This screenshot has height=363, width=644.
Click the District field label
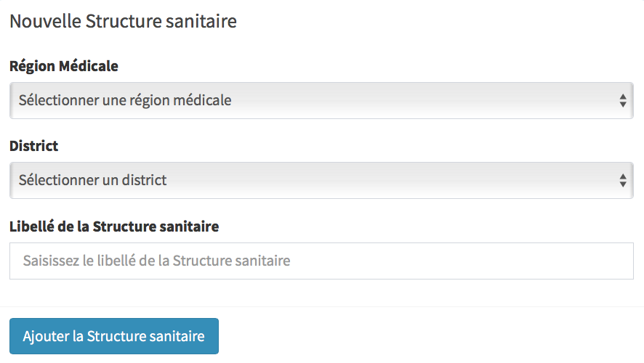tap(33, 146)
